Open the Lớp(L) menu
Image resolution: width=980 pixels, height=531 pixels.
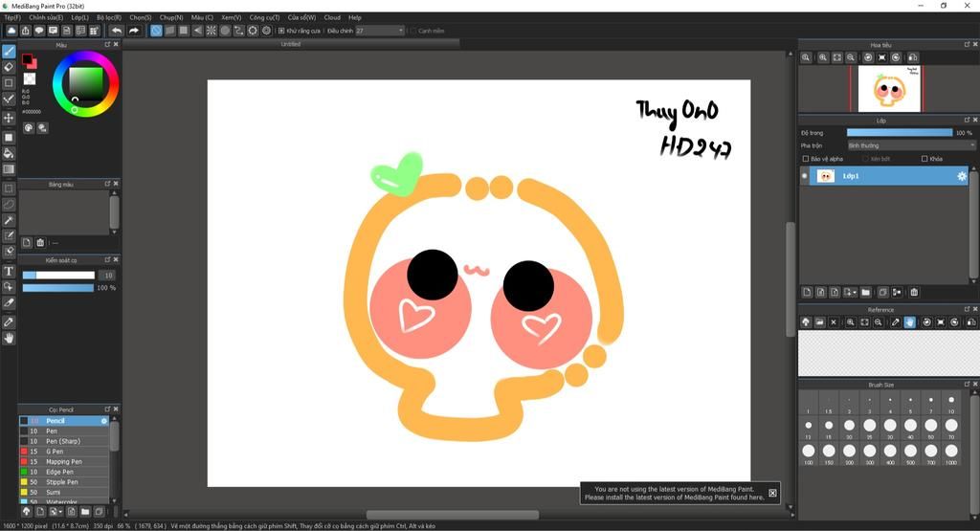(x=80, y=17)
